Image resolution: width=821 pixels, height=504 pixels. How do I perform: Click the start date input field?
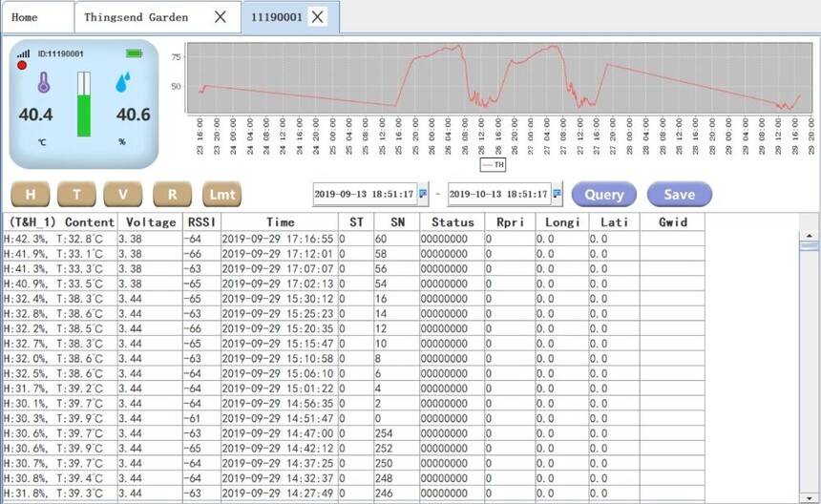pos(365,194)
